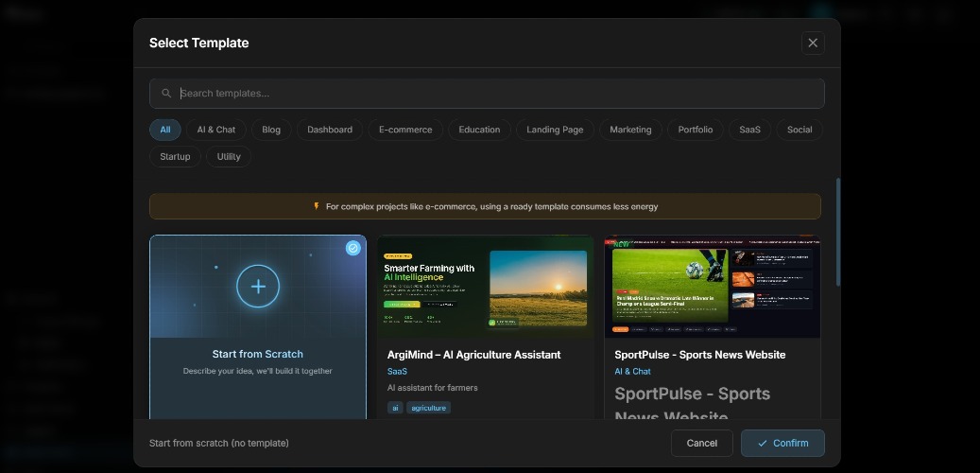
Task: Click AI & Chat category under SportPulse
Action: tap(632, 372)
